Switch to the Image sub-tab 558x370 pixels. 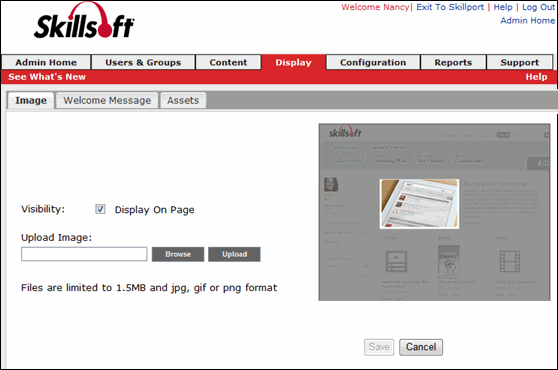point(31,101)
